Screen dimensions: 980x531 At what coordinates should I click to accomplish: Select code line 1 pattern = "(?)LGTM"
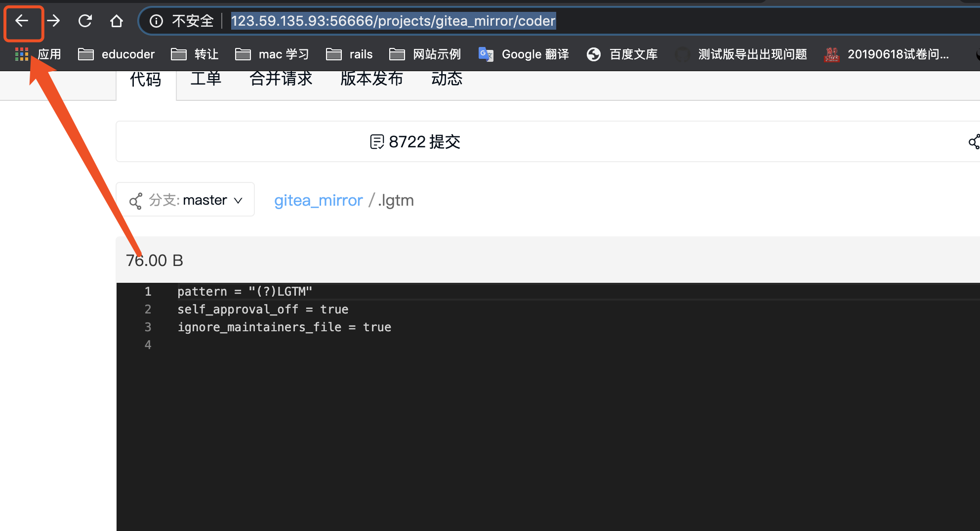tap(245, 291)
